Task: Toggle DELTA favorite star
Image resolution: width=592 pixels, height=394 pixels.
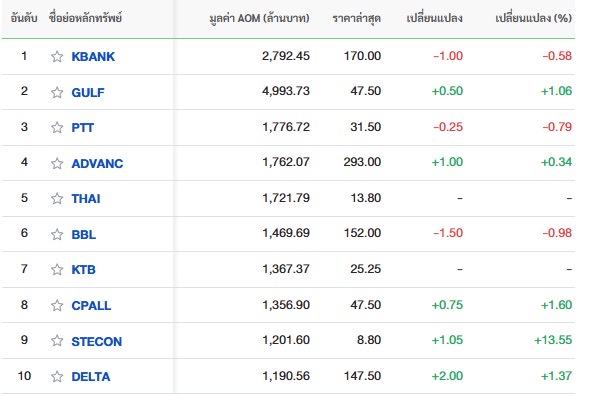Action: click(57, 376)
